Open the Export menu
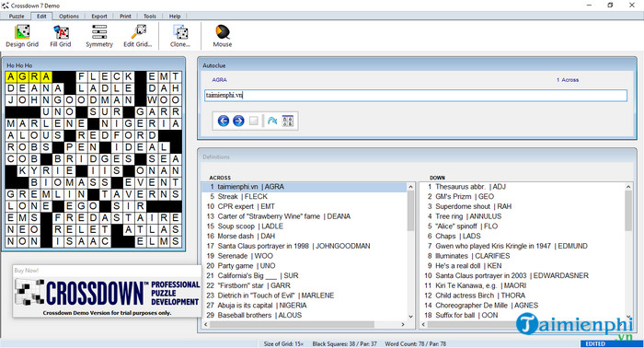 tap(99, 16)
